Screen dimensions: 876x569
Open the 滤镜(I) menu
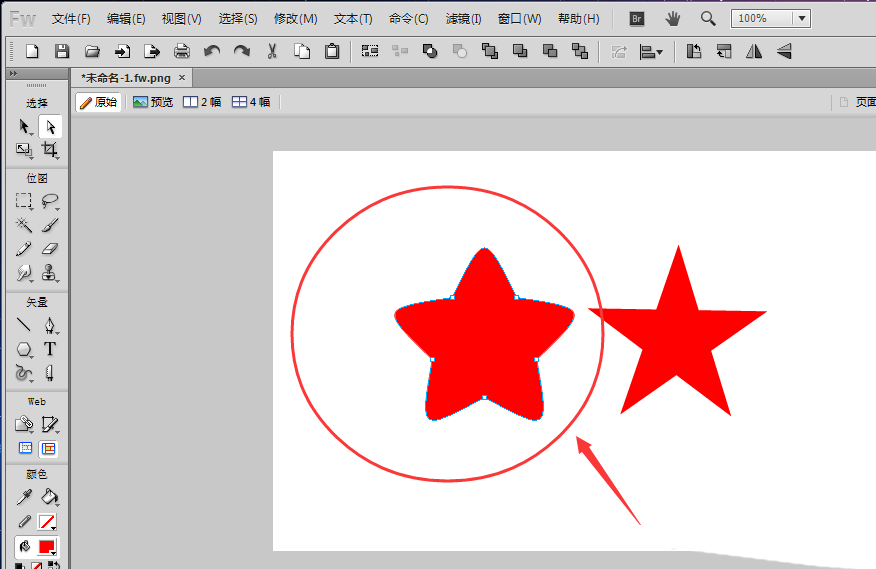coord(463,19)
